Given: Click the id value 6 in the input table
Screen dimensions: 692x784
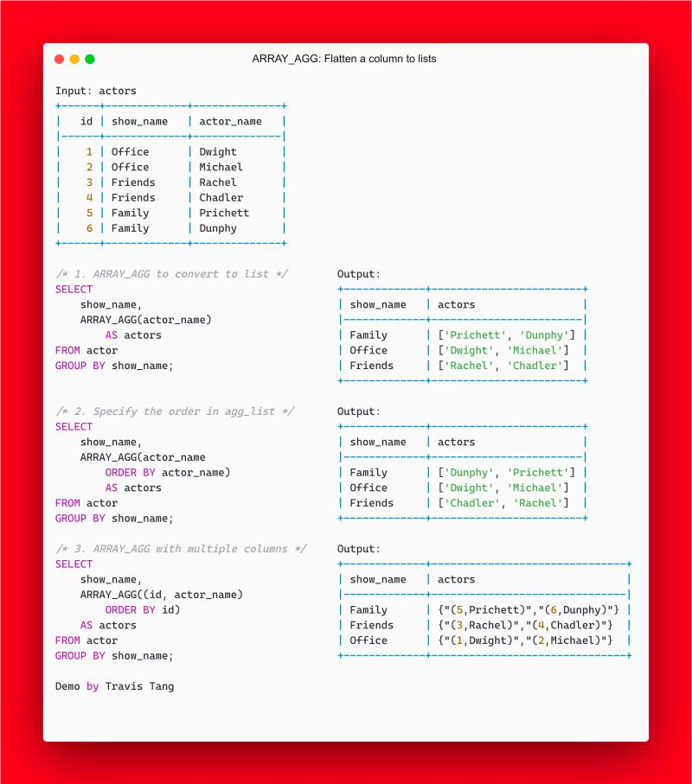Looking at the screenshot, I should pos(90,228).
